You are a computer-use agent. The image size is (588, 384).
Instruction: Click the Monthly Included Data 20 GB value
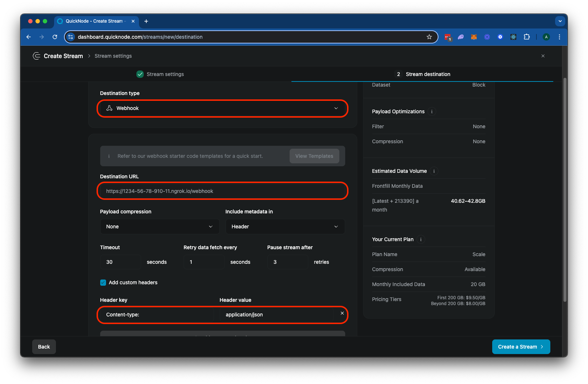click(x=478, y=284)
